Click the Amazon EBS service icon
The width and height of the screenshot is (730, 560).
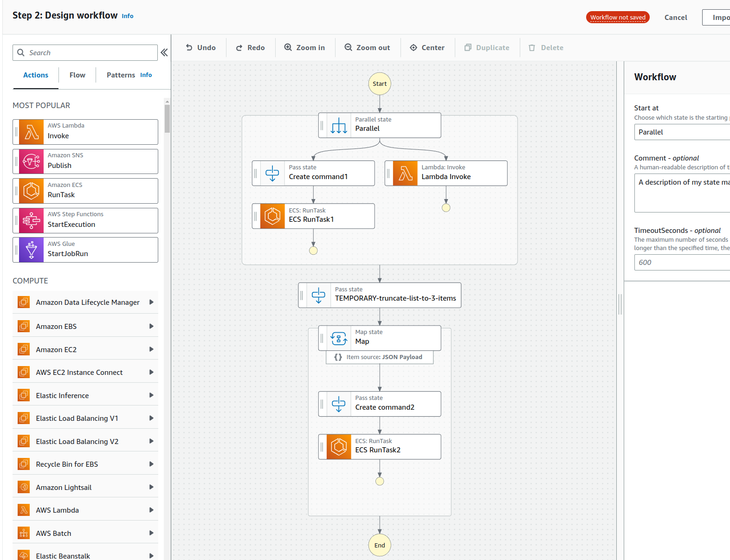click(24, 326)
